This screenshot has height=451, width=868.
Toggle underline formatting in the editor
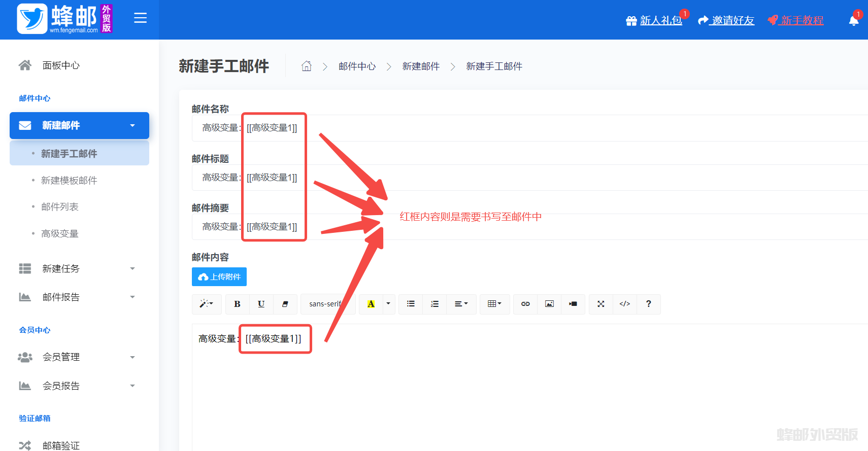pyautogui.click(x=261, y=304)
